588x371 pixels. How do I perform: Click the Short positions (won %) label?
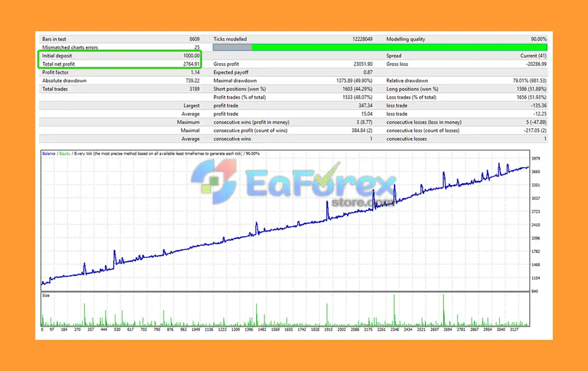(x=240, y=89)
